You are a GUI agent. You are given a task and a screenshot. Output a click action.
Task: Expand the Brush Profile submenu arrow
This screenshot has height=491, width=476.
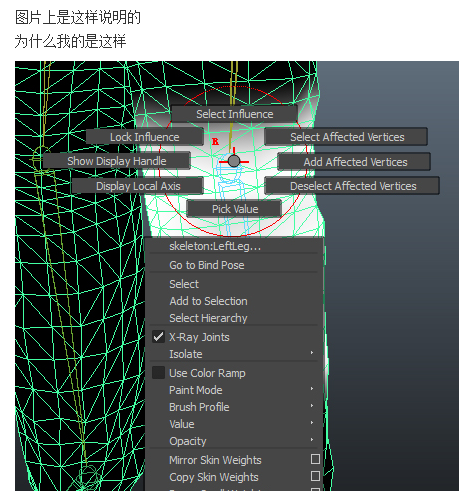(x=312, y=406)
